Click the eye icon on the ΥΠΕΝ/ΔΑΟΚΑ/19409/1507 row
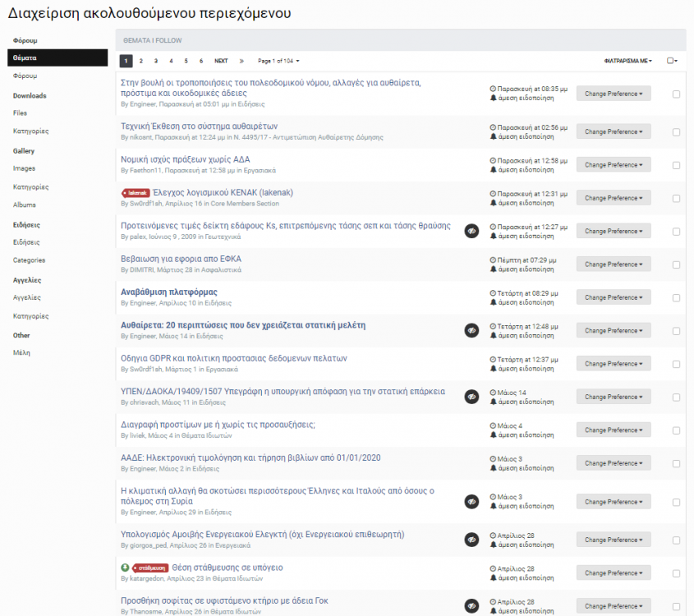 point(471,397)
